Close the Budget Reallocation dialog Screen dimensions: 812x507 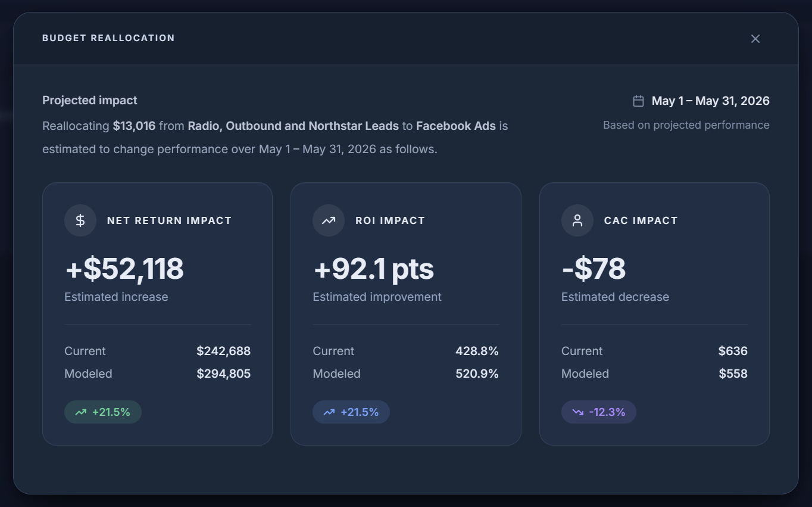pos(755,39)
